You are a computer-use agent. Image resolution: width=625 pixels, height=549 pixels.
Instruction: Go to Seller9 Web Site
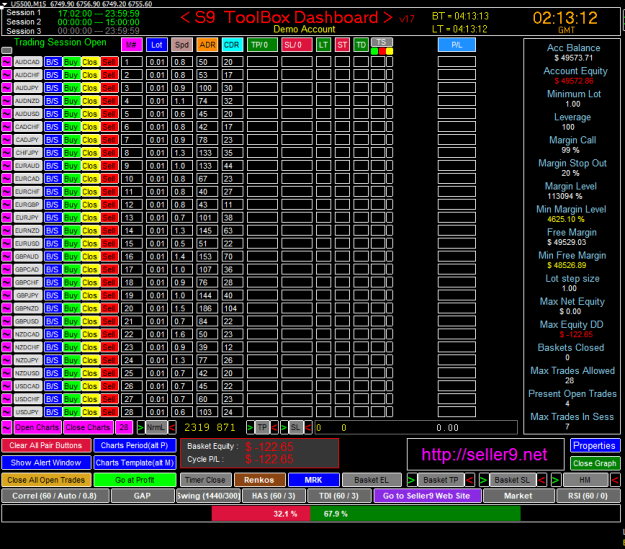pyautogui.click(x=426, y=496)
